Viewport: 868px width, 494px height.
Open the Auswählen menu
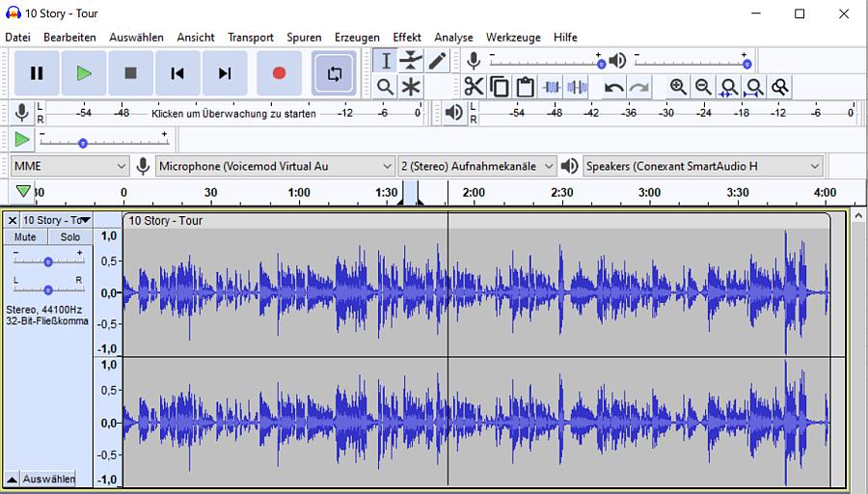[x=136, y=37]
